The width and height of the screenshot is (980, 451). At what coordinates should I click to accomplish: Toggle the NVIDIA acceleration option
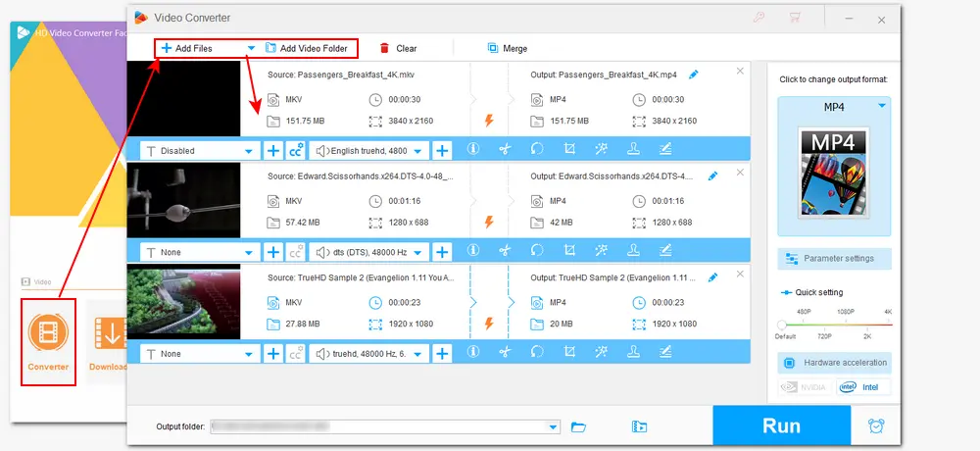[806, 387]
